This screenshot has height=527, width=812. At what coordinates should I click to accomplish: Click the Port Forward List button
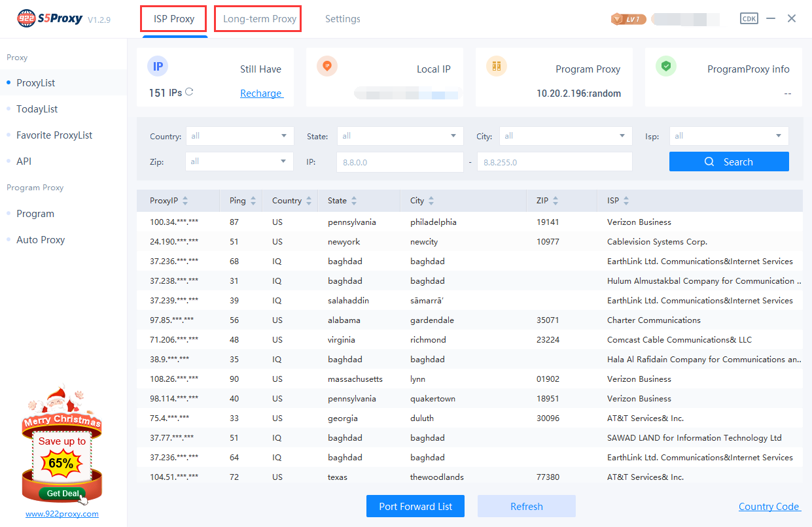pos(415,507)
